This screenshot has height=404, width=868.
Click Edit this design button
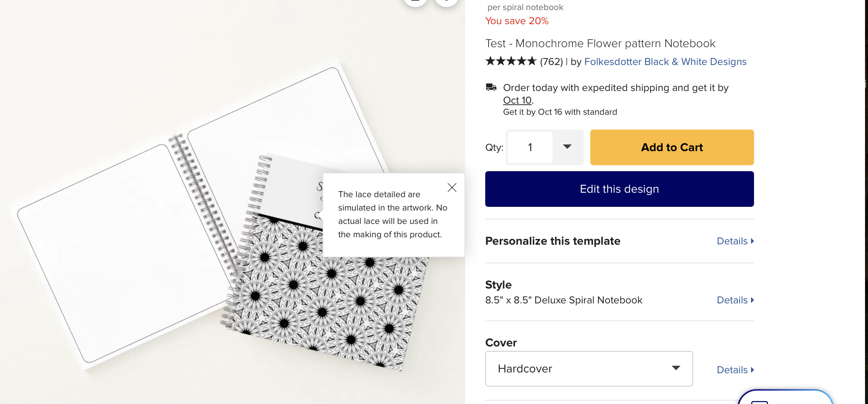tap(619, 189)
